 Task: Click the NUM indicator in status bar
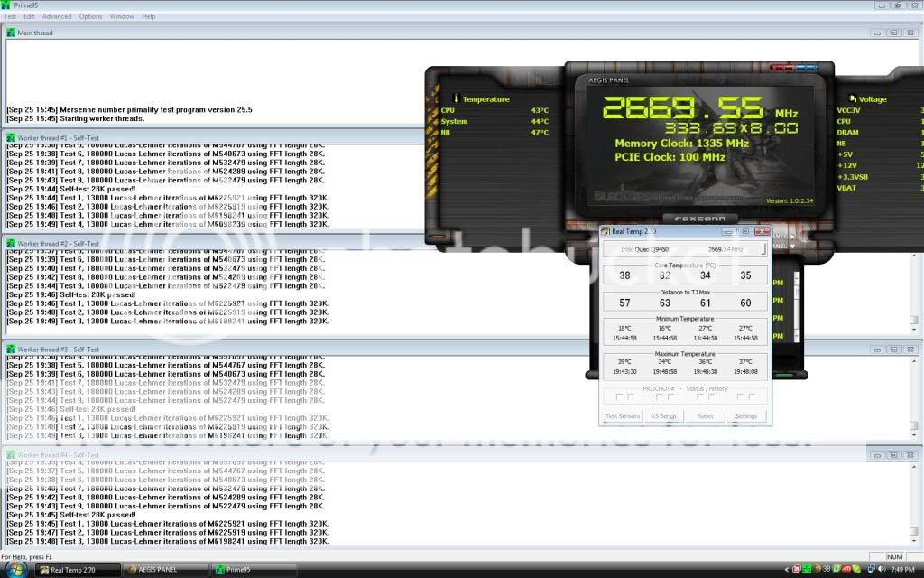(x=894, y=556)
